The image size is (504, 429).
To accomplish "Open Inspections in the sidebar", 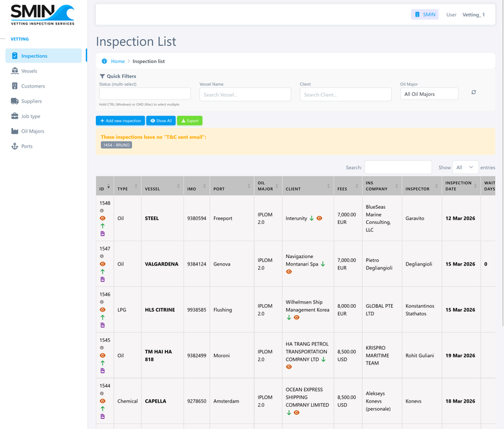I will [x=44, y=56].
